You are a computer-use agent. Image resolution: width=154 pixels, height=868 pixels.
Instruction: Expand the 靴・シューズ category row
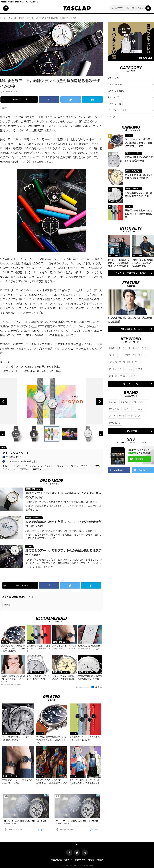131,97
